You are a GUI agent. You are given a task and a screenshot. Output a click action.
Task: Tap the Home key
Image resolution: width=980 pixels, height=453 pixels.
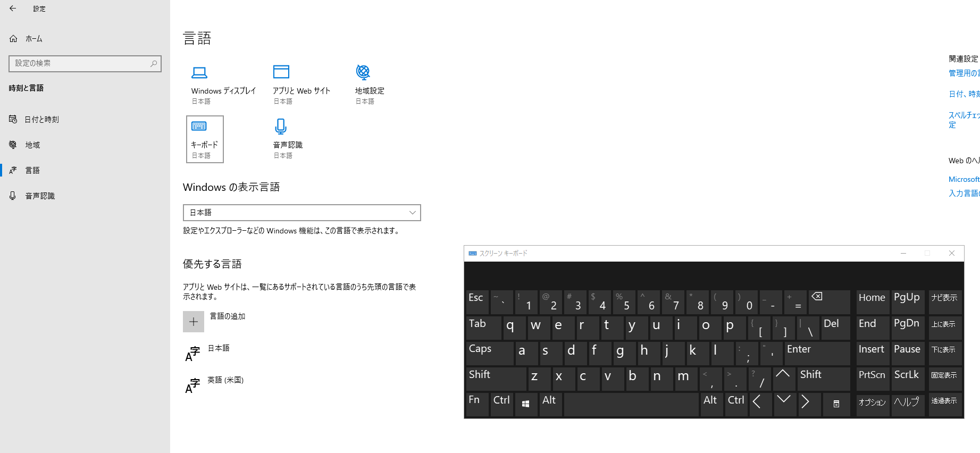pos(873,302)
